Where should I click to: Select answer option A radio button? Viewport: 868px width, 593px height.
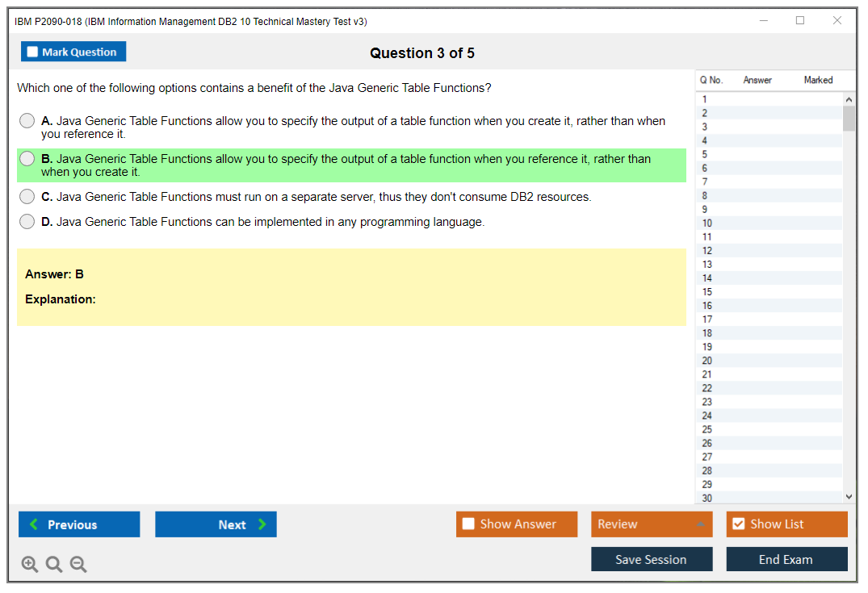(x=27, y=121)
